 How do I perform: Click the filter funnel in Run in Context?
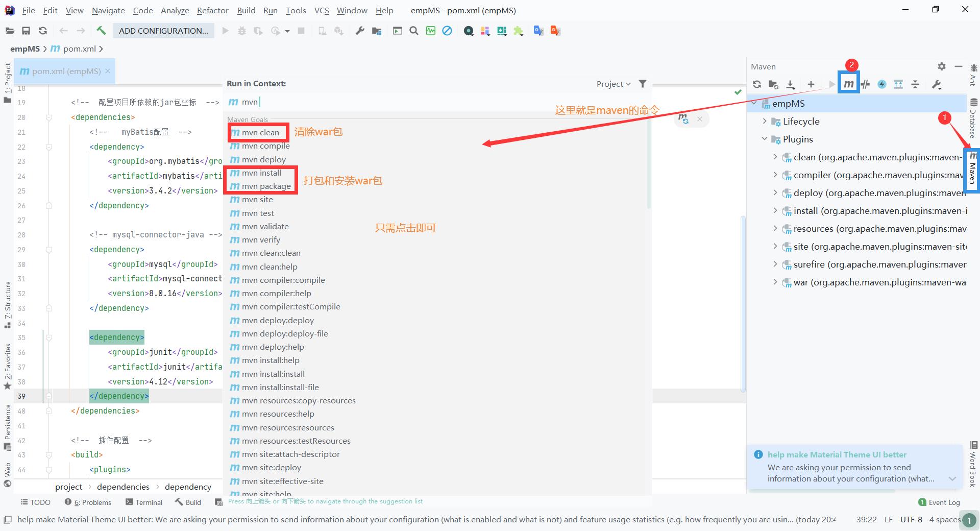[643, 84]
